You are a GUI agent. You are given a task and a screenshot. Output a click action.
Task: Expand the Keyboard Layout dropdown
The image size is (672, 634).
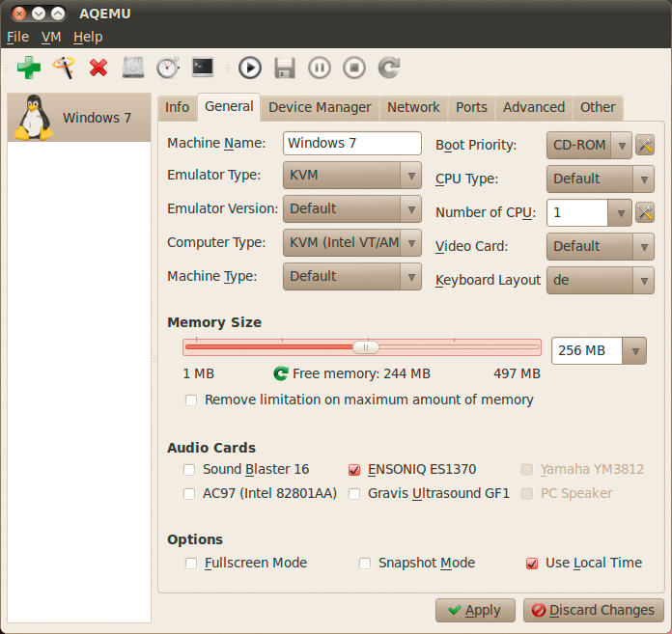coord(600,281)
